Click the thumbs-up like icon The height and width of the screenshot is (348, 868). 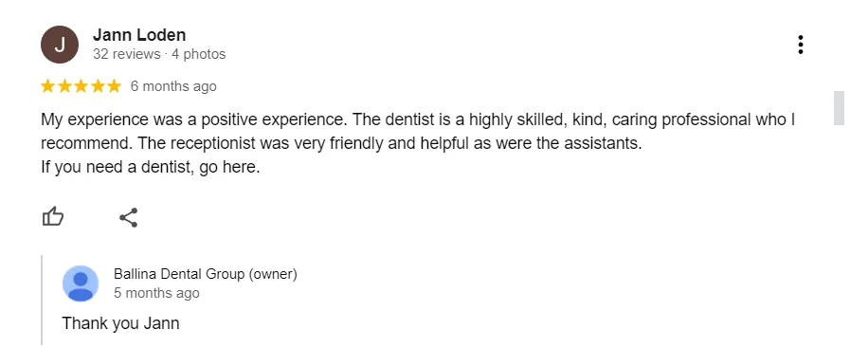coord(53,216)
